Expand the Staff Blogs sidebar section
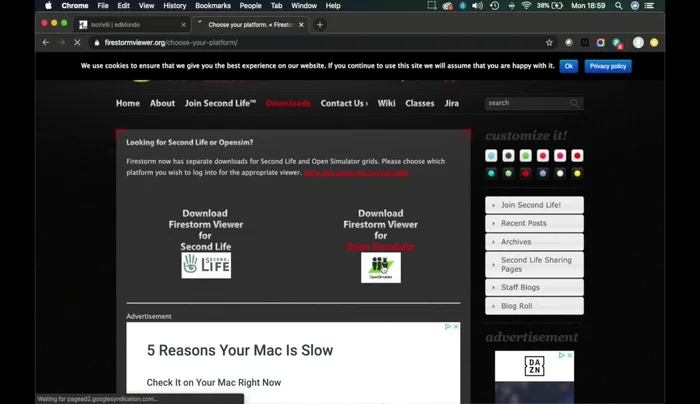The image size is (700, 404). click(534, 287)
